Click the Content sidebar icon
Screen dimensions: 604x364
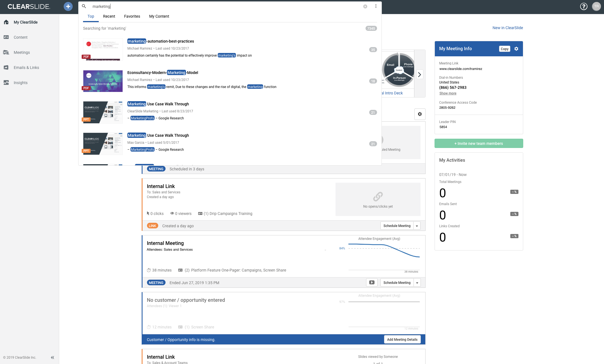coord(6,37)
